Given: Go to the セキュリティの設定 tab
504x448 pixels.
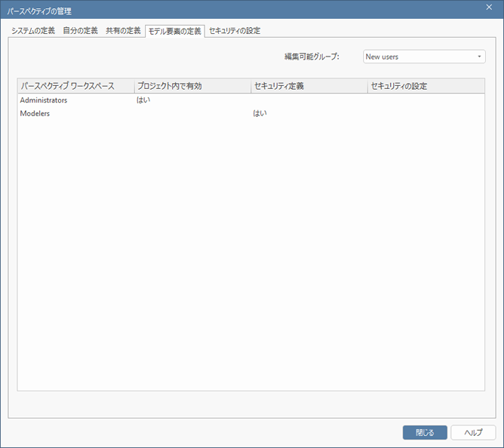Looking at the screenshot, I should [x=235, y=31].
